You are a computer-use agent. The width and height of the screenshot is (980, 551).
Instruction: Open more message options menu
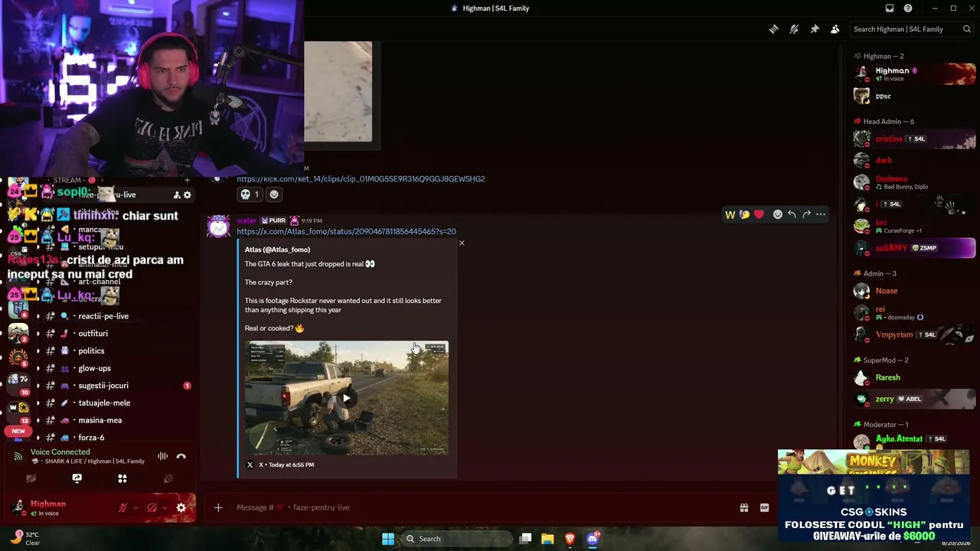tap(821, 214)
